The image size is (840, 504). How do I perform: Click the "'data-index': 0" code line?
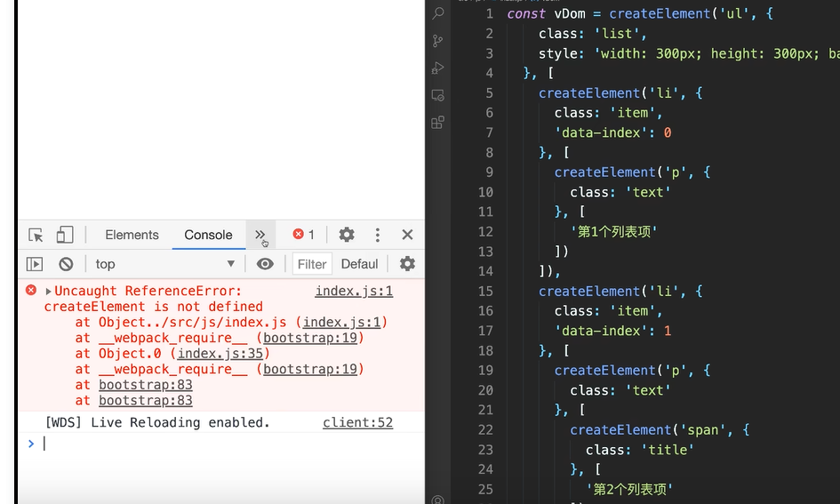click(x=612, y=132)
